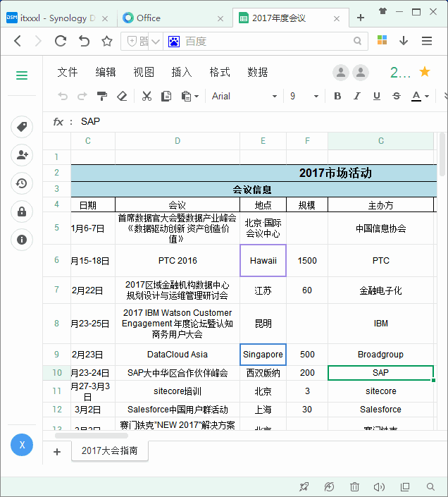The image size is (448, 497).
Task: Select the Hawaii cell
Action: (x=263, y=261)
